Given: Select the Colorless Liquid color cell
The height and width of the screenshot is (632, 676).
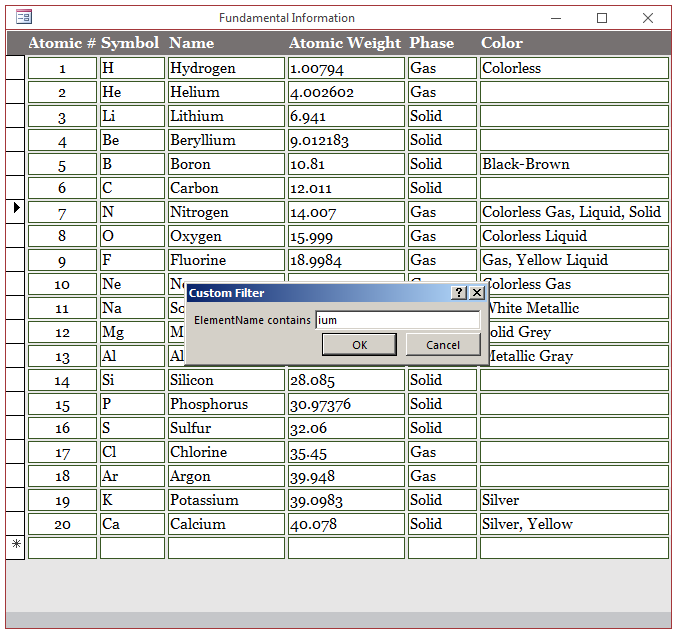Looking at the screenshot, I should pos(574,236).
